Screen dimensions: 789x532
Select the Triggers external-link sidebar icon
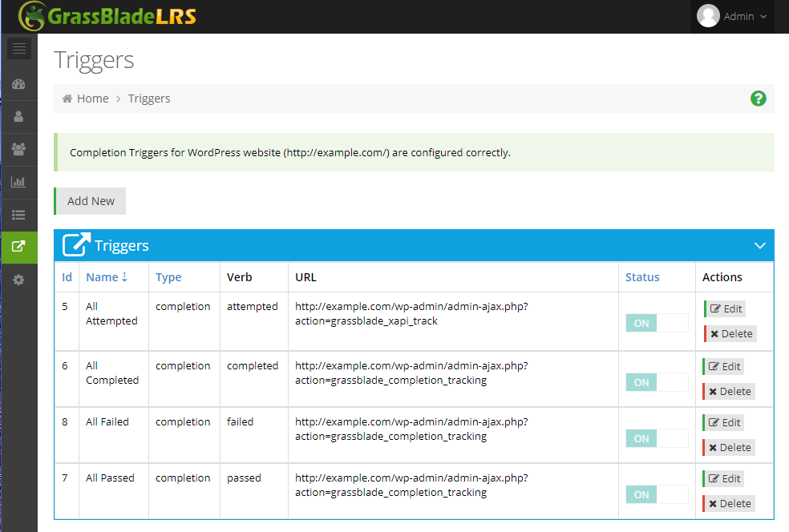(18, 247)
